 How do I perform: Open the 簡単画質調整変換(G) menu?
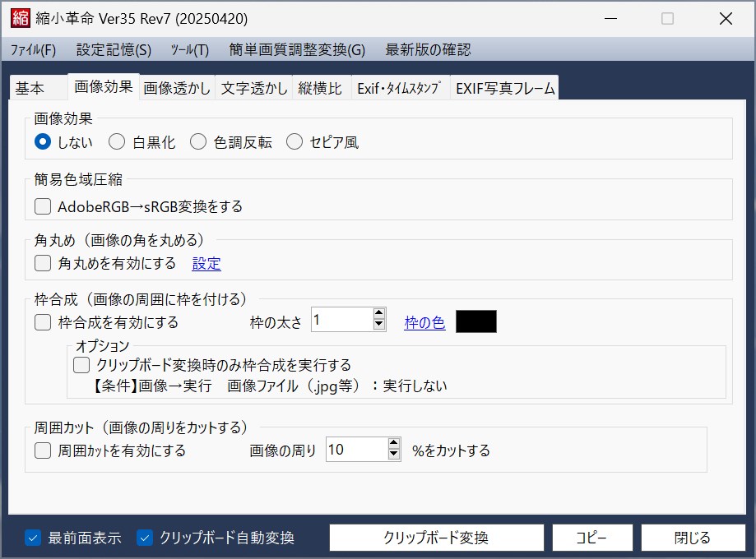click(297, 49)
